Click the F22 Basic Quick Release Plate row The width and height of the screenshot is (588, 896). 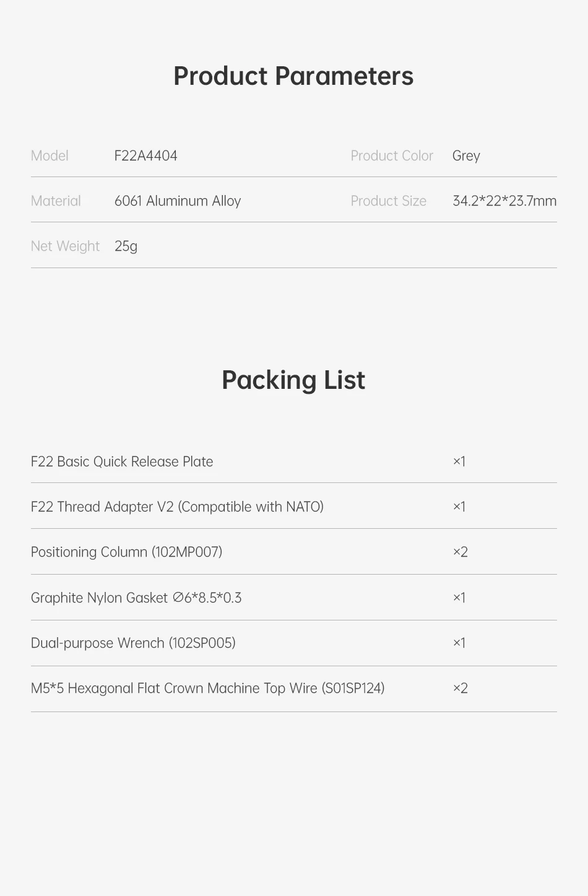(122, 462)
